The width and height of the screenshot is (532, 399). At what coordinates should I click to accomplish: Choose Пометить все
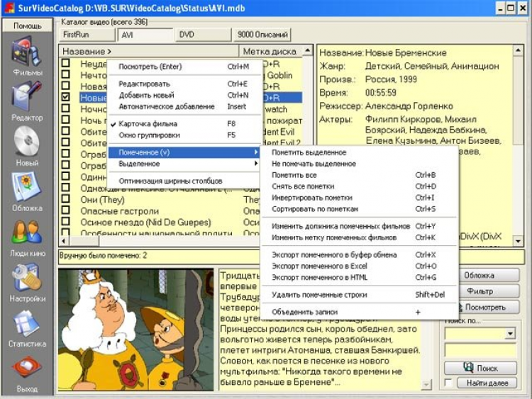359,175
